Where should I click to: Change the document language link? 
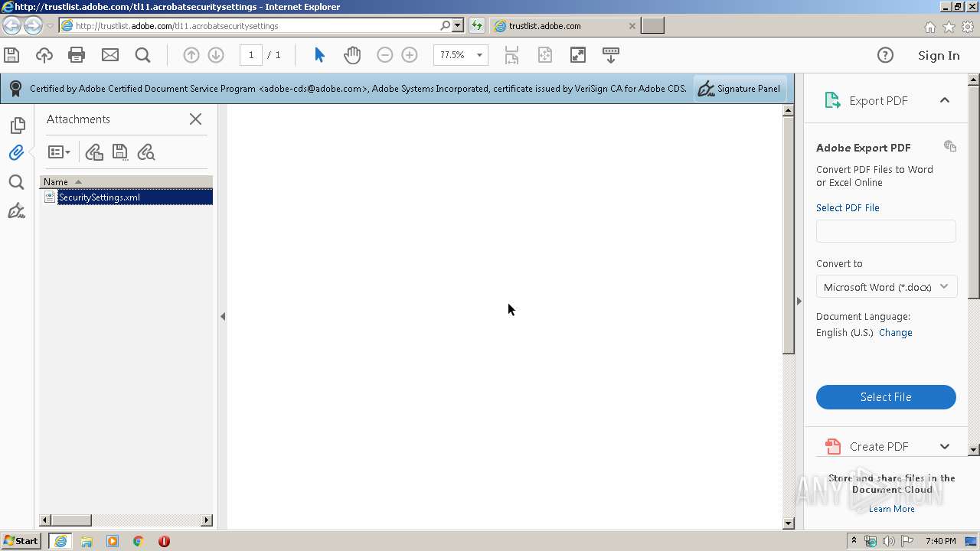click(x=895, y=333)
